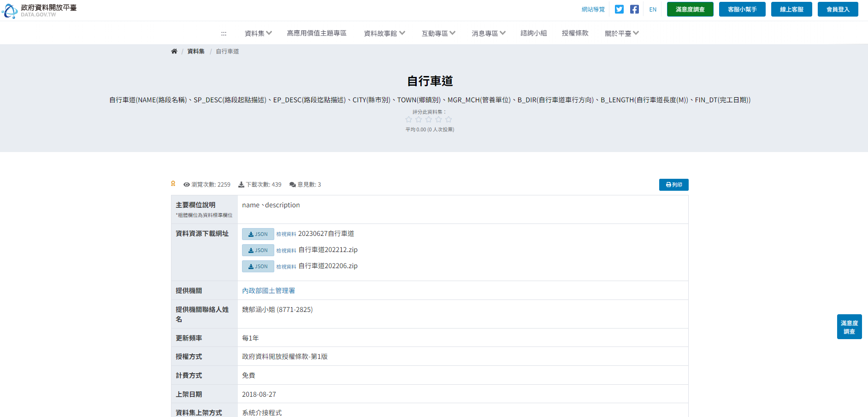This screenshot has width=868, height=417.
Task: Switch language to EN
Action: coord(653,9)
